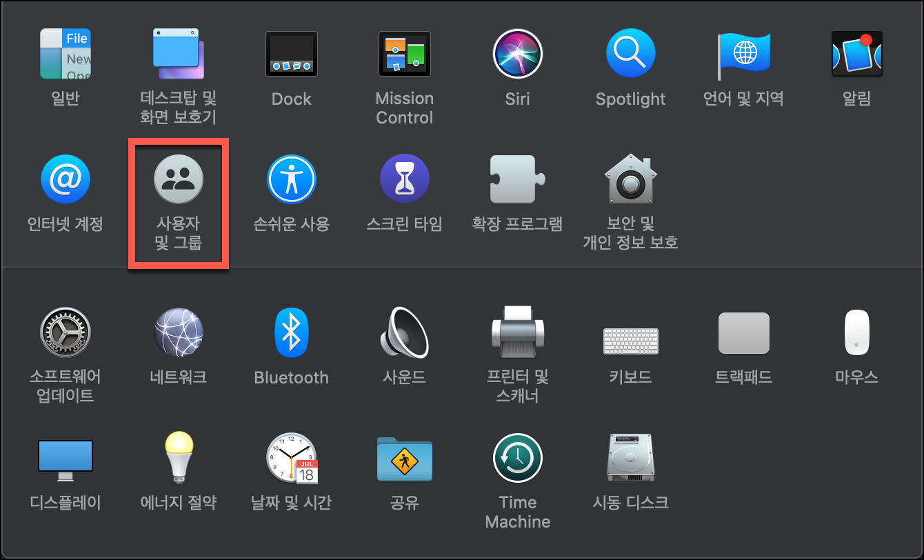Open 키보드 preferences icon
The width and height of the screenshot is (924, 560).
631,341
